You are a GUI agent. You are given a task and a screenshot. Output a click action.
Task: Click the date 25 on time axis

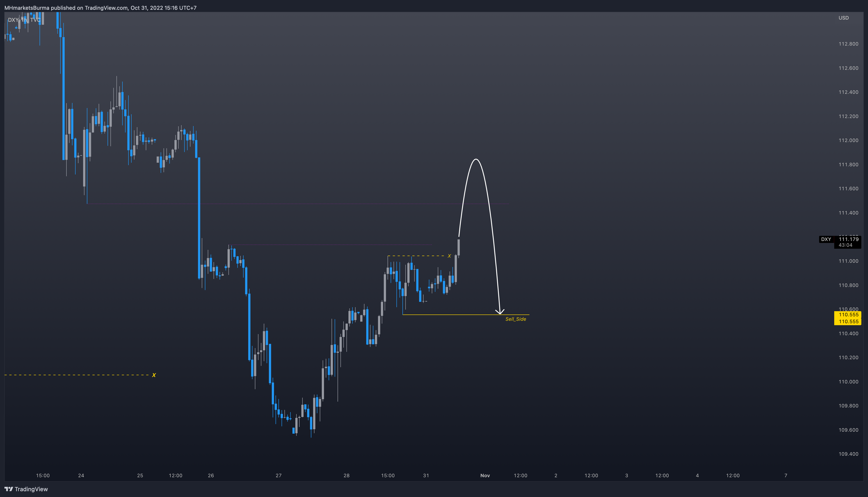point(140,475)
